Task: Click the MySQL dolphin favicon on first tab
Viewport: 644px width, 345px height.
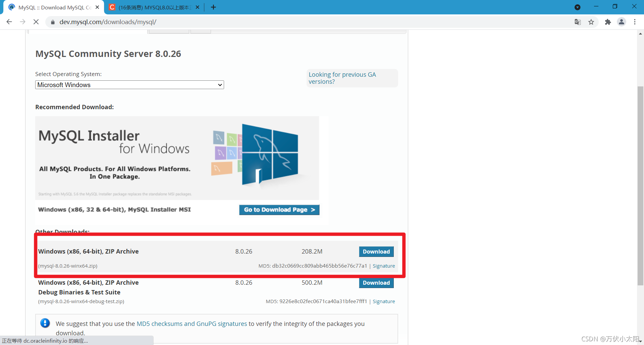Action: [x=12, y=7]
